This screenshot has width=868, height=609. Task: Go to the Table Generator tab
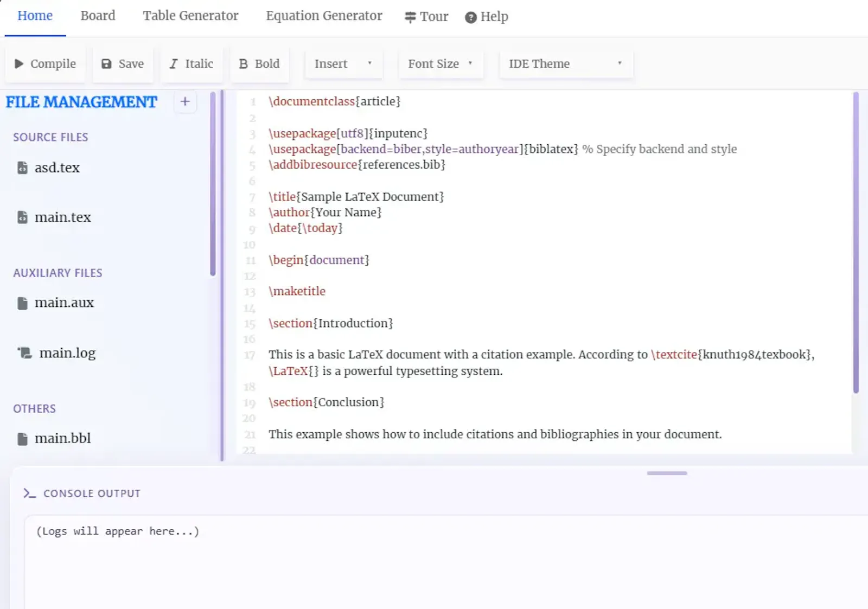click(x=190, y=16)
